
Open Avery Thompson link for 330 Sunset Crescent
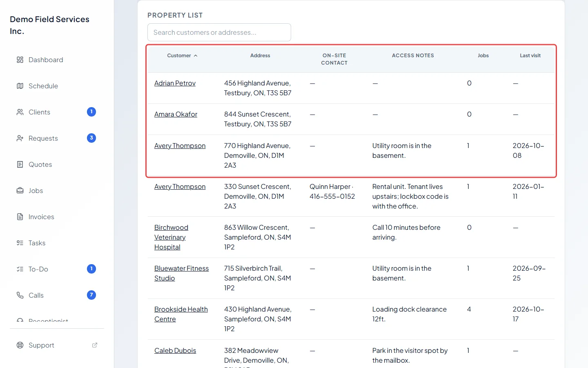pyautogui.click(x=180, y=186)
